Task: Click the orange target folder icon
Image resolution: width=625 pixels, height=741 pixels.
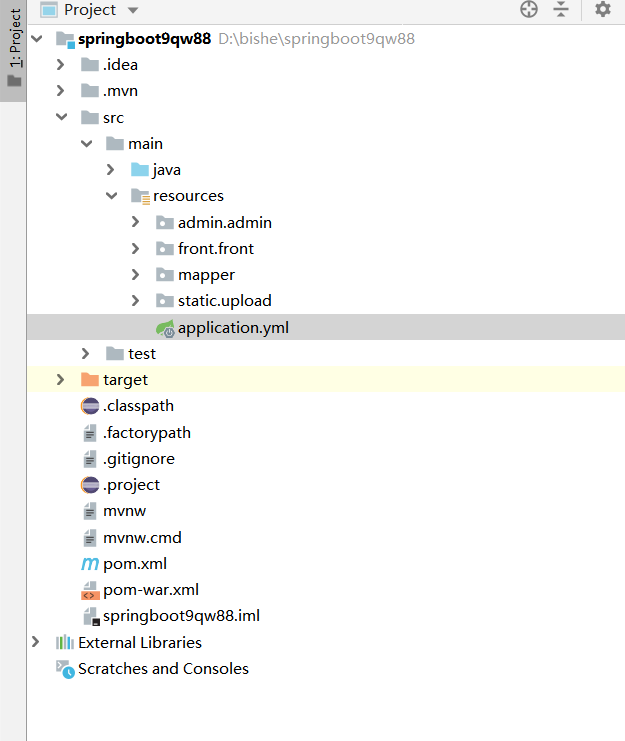Action: tap(90, 380)
